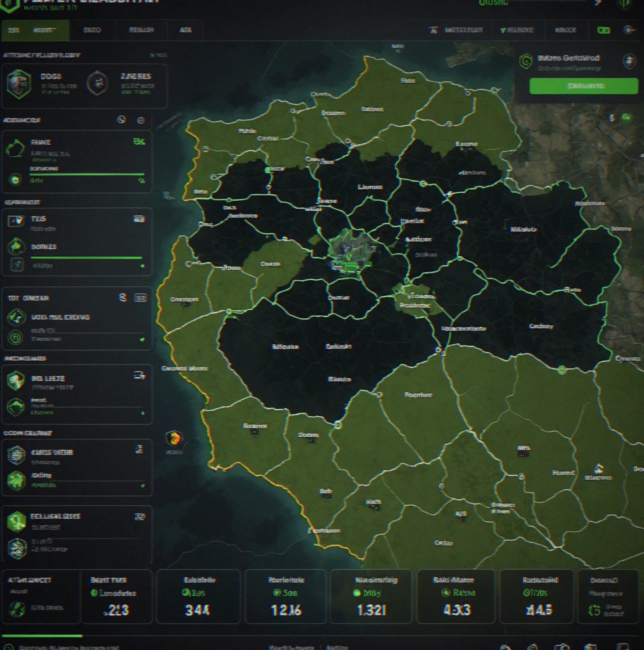
Task: Switch to the ASK tab
Action: [x=185, y=30]
